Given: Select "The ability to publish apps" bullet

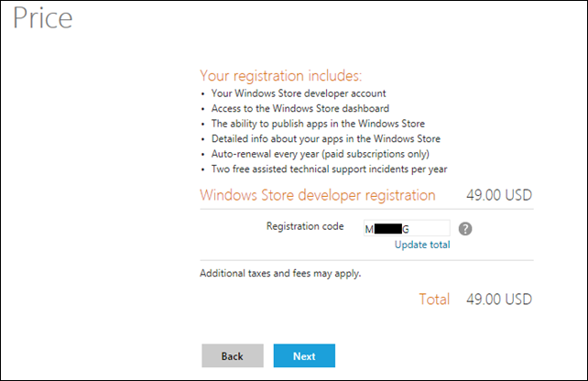Looking at the screenshot, I should click(317, 124).
